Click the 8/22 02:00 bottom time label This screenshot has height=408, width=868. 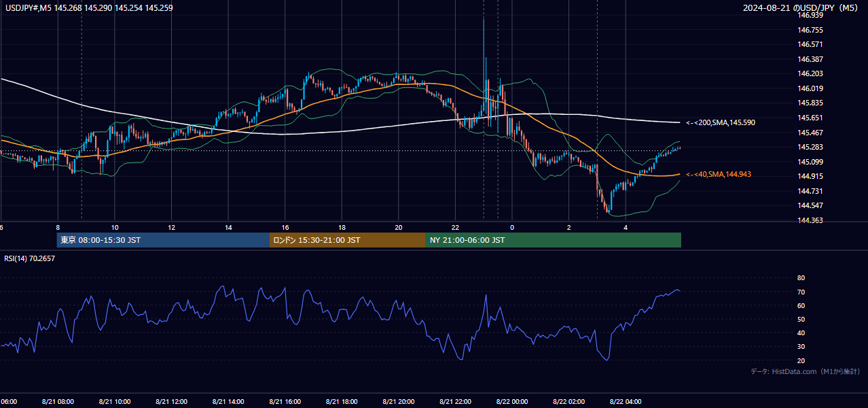click(x=569, y=402)
